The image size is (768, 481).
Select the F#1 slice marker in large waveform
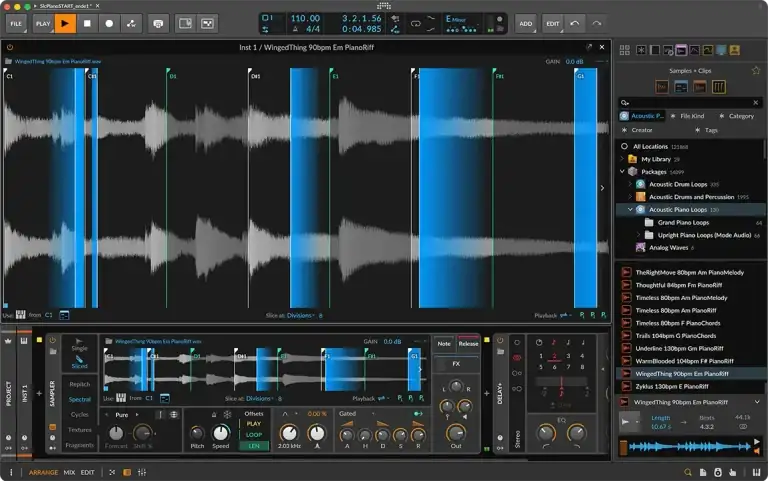coord(497,75)
